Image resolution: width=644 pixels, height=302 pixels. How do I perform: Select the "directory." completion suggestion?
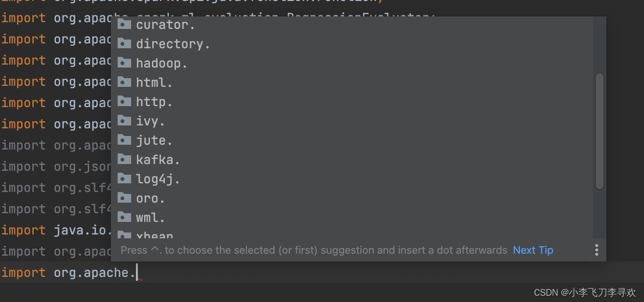pos(172,43)
